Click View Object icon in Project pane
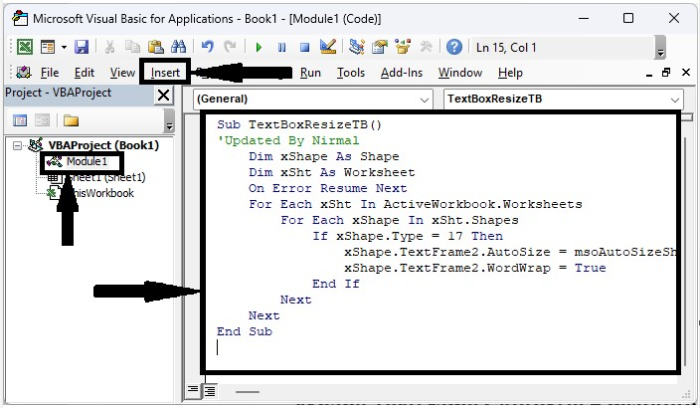Screen dimensions: 700x408 42,120
